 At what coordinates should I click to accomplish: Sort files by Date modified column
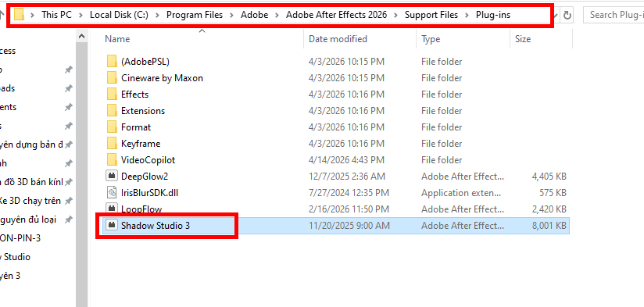click(x=338, y=39)
